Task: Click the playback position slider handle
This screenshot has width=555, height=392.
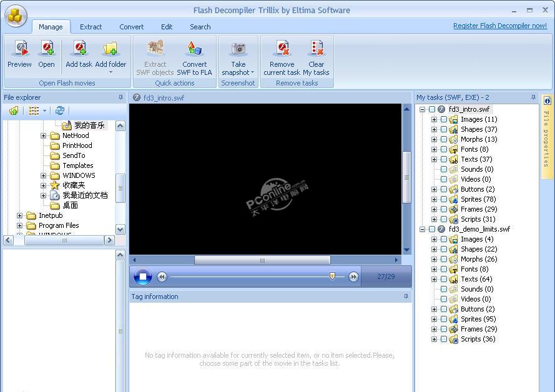Action: pos(332,276)
